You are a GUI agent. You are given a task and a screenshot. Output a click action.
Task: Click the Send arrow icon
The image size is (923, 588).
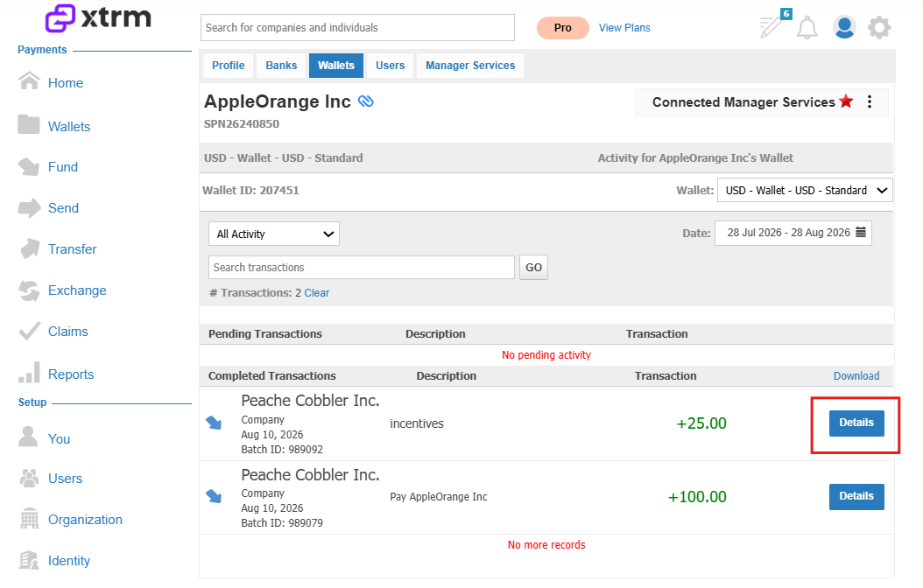[29, 207]
